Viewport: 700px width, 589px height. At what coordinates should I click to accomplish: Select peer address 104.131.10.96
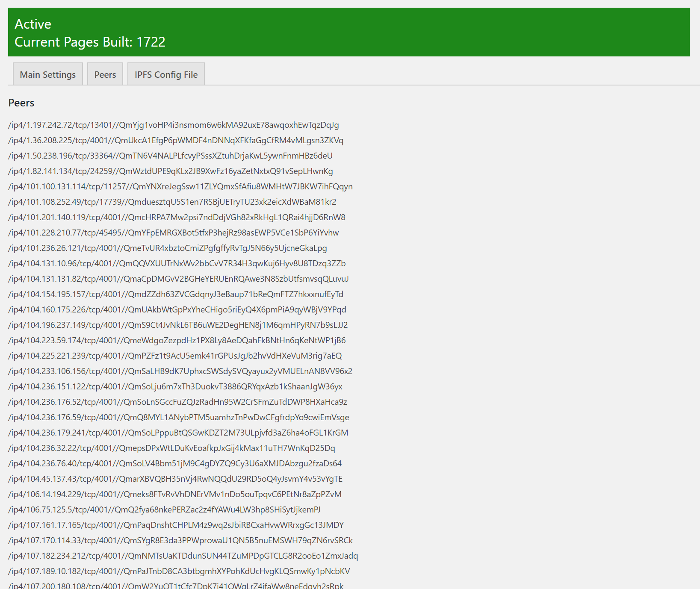[x=177, y=263]
